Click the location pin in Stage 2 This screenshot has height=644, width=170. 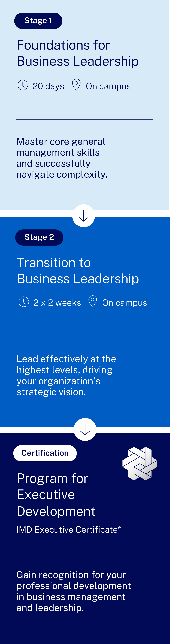[x=92, y=301]
